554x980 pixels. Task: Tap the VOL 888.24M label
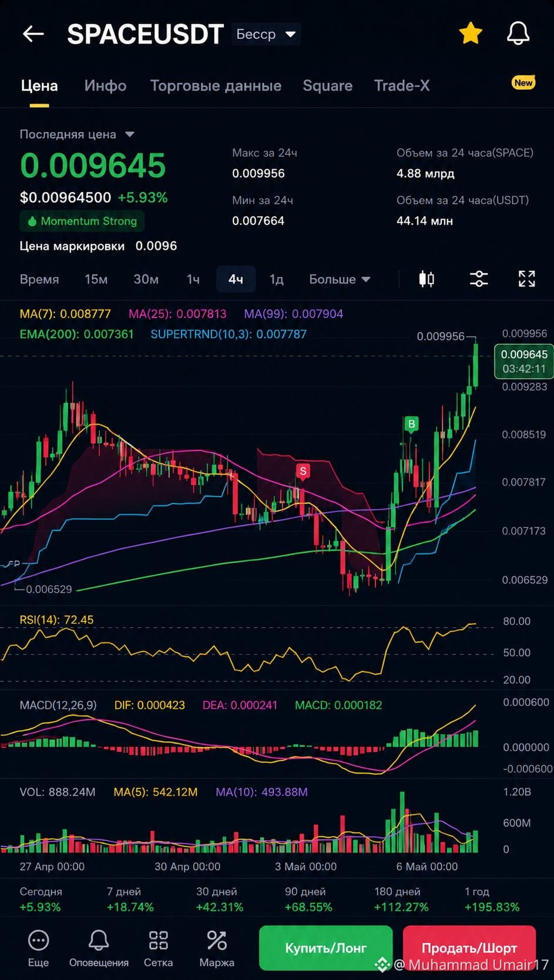point(58,792)
